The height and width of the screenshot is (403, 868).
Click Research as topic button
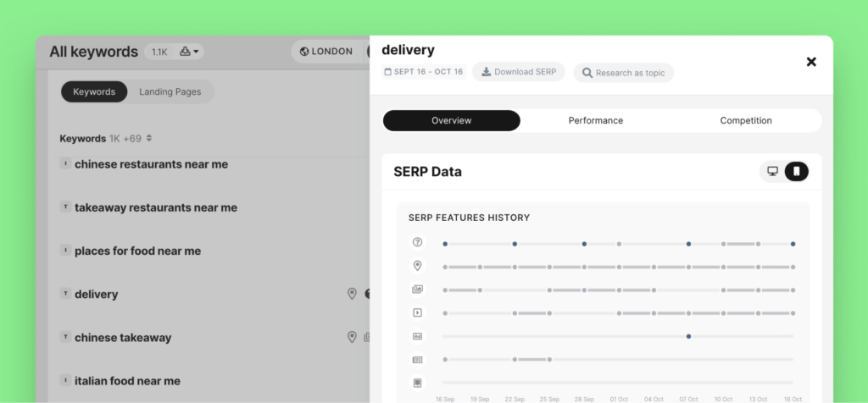pyautogui.click(x=623, y=73)
